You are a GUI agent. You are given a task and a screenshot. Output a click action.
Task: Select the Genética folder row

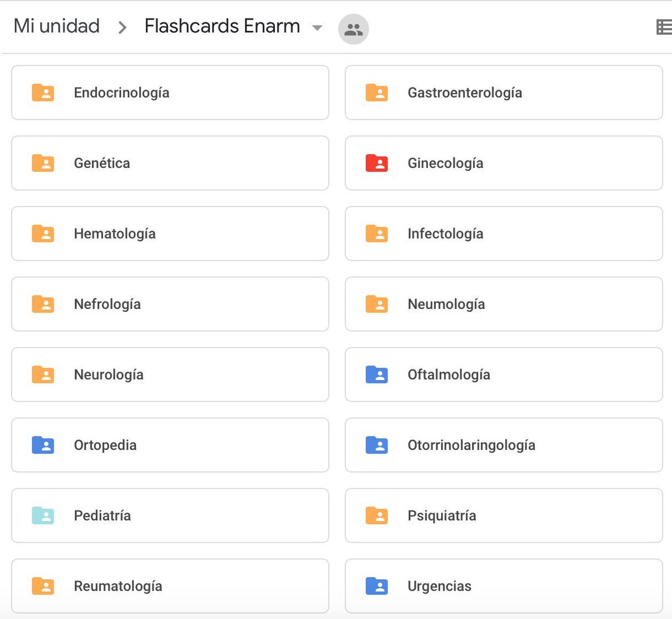(170, 163)
